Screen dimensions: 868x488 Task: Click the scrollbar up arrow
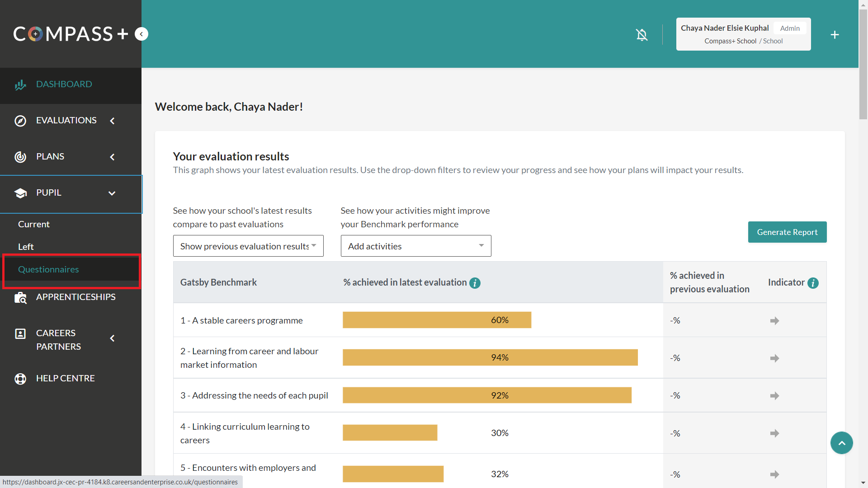pyautogui.click(x=863, y=4)
